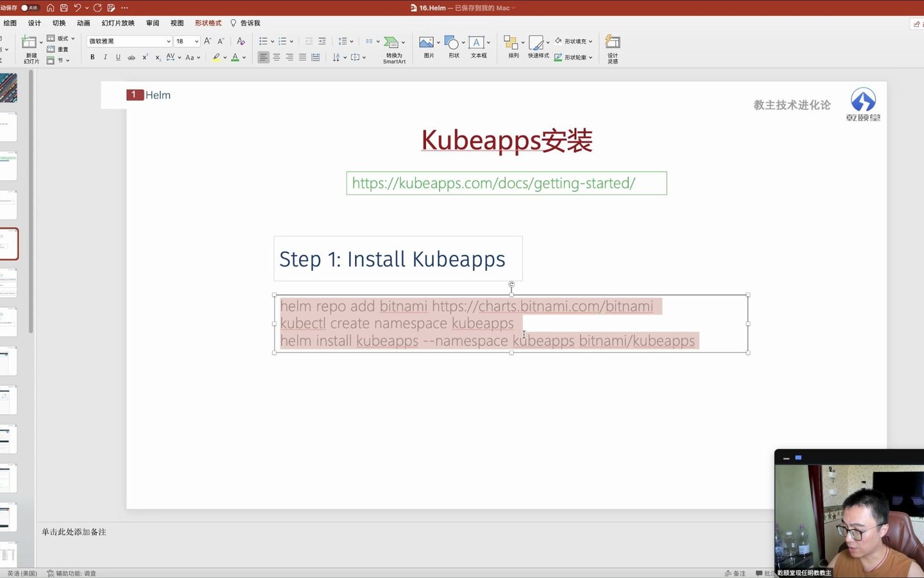Open the Transitions (切换) tab
The height and width of the screenshot is (578, 924).
(59, 23)
